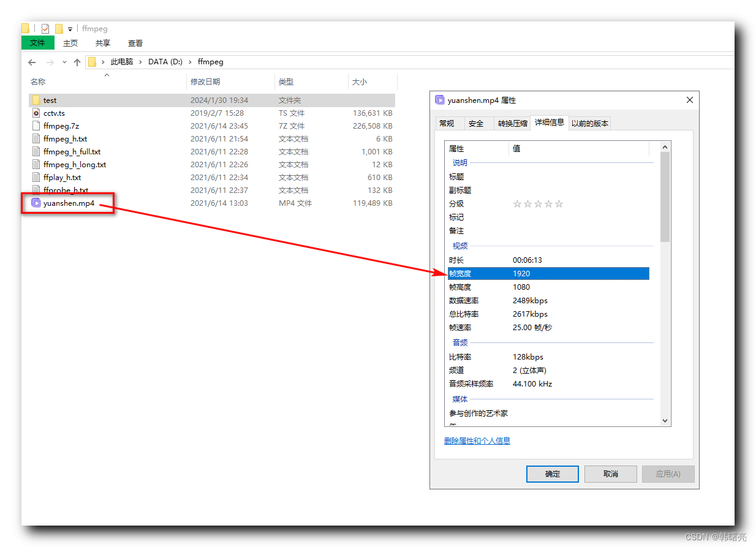Click the 取消 button
The width and height of the screenshot is (756, 547).
(x=610, y=474)
